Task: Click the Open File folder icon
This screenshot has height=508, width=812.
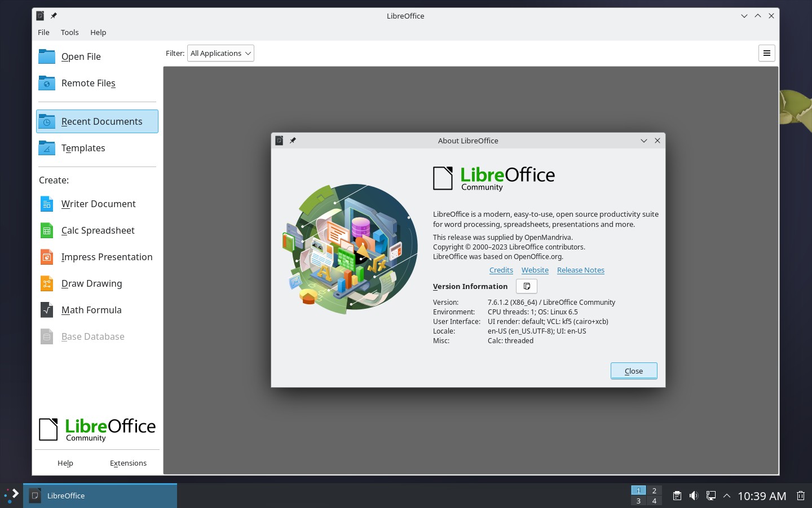Action: tap(47, 56)
